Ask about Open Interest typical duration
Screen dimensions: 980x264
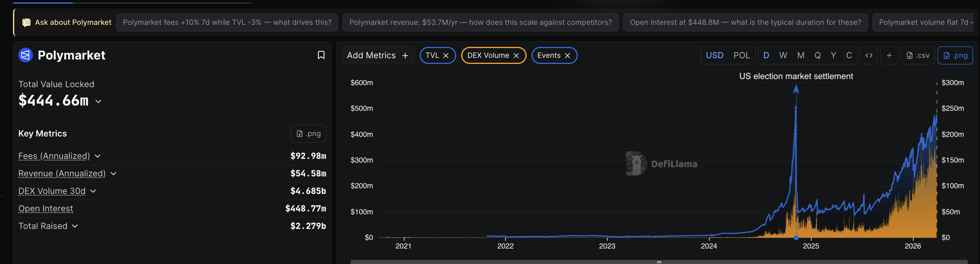click(745, 22)
